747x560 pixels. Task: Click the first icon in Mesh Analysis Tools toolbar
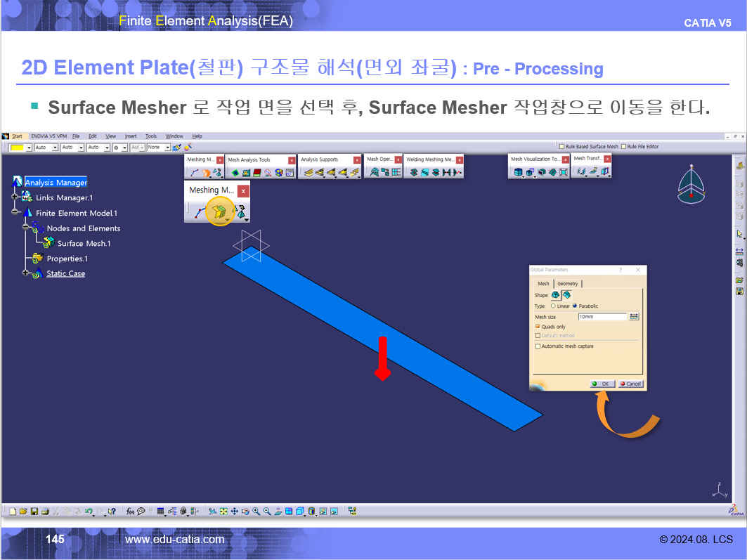[x=235, y=173]
